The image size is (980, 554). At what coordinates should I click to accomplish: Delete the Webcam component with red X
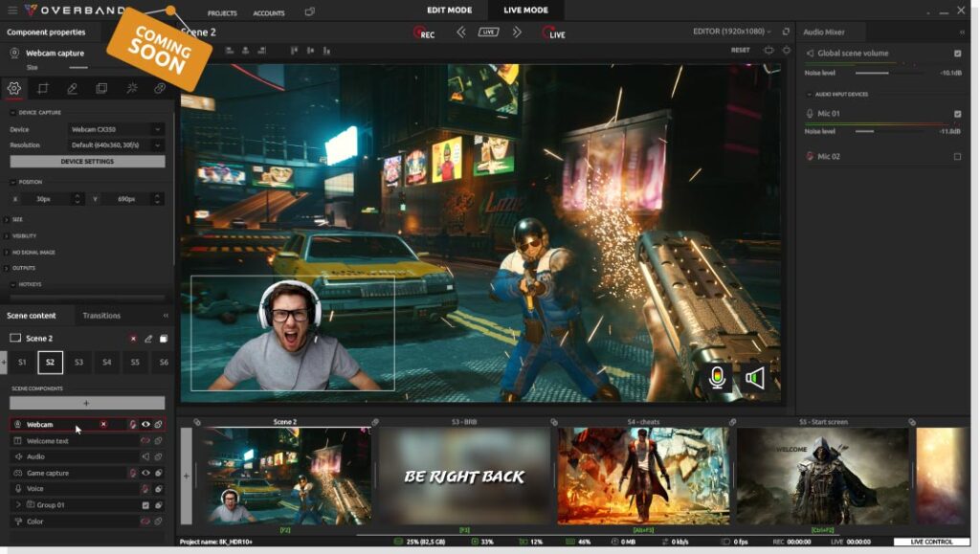coord(103,424)
